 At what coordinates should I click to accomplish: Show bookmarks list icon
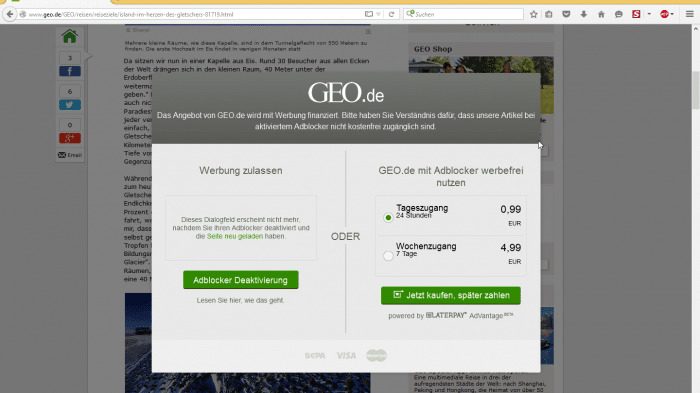click(549, 14)
